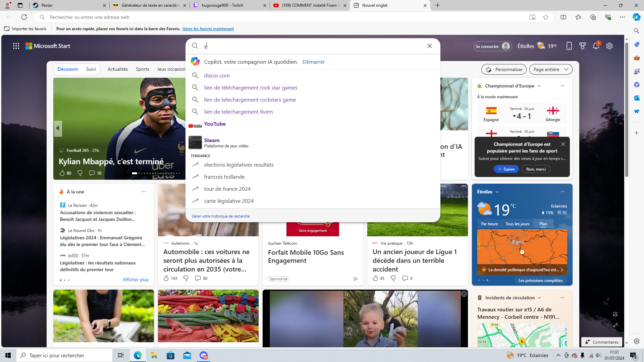This screenshot has height=362, width=644.
Task: Click Démarrer link for Copilot
Action: [314, 62]
